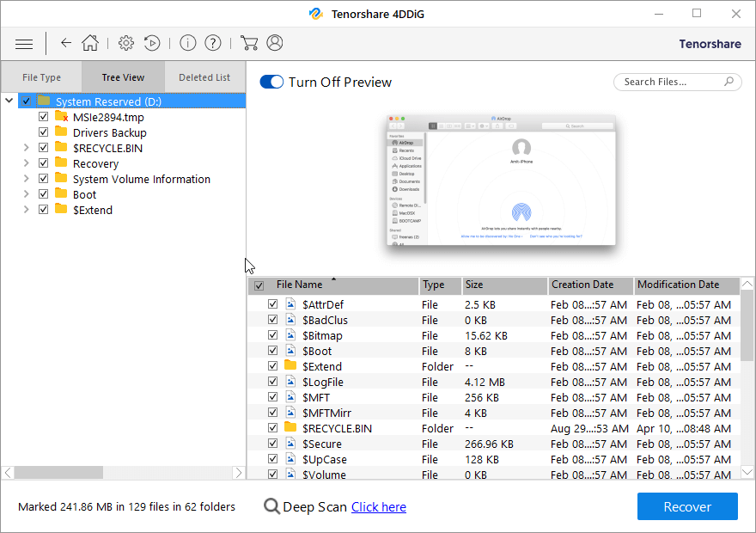Select the $AttrDef file icon

tap(290, 304)
